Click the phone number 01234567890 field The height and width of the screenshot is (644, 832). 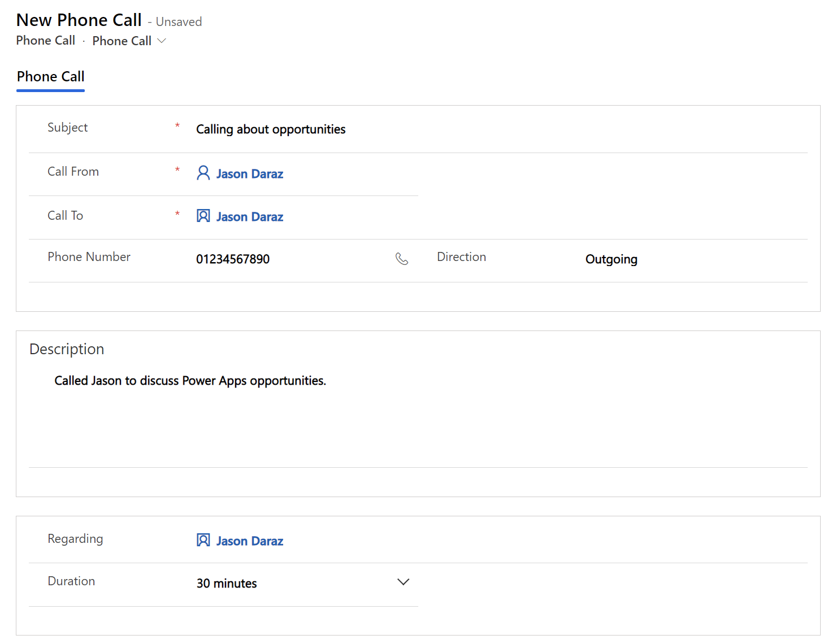tap(233, 259)
